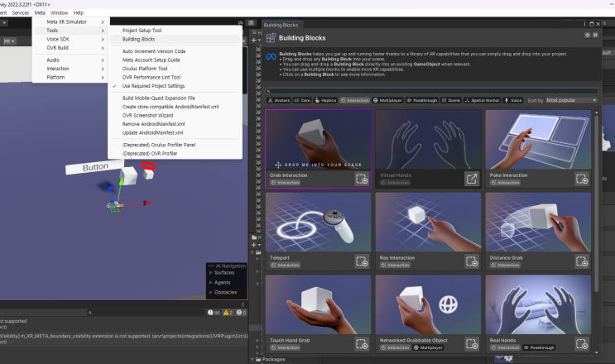615x364 pixels.
Task: Select the Teleport block thumbnail
Action: (x=319, y=223)
